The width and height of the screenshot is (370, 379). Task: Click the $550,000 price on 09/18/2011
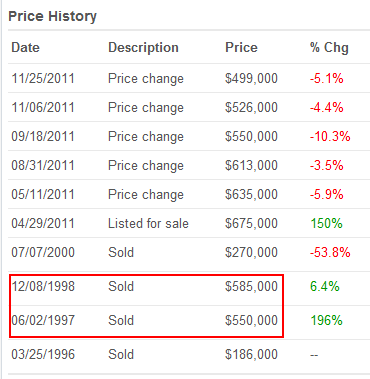[x=251, y=137]
